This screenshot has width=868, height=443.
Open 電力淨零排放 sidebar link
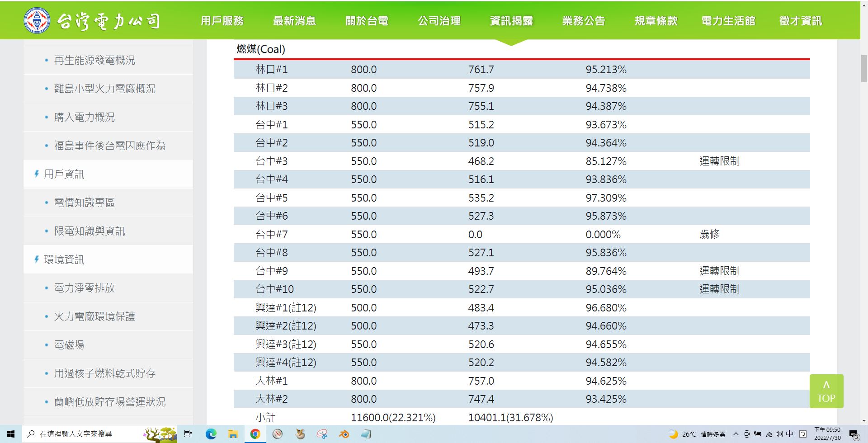(x=85, y=288)
